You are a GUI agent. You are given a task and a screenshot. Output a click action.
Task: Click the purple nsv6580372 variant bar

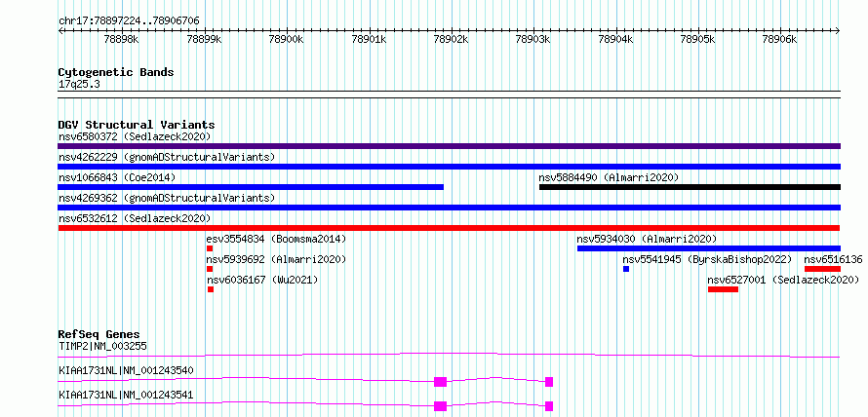(449, 146)
